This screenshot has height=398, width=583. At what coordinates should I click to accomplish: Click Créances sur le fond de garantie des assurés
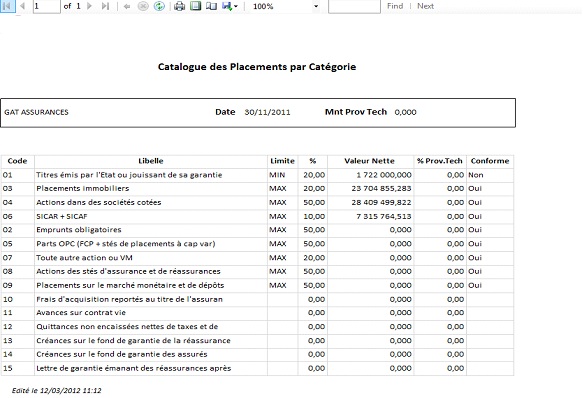pyautogui.click(x=122, y=354)
